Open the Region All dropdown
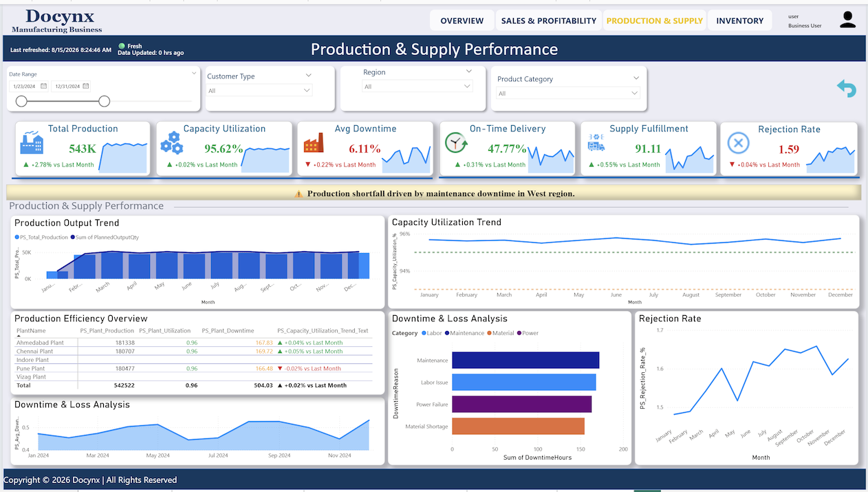This screenshot has width=868, height=492. pos(417,87)
